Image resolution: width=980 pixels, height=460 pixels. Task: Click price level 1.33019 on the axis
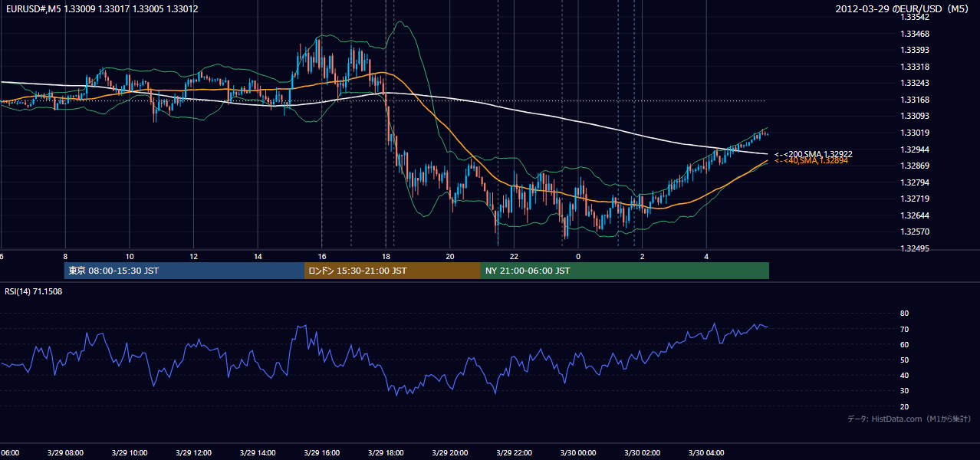[915, 133]
